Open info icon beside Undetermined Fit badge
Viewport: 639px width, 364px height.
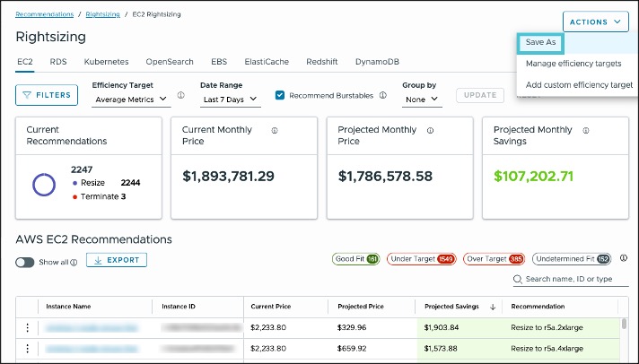624,258
